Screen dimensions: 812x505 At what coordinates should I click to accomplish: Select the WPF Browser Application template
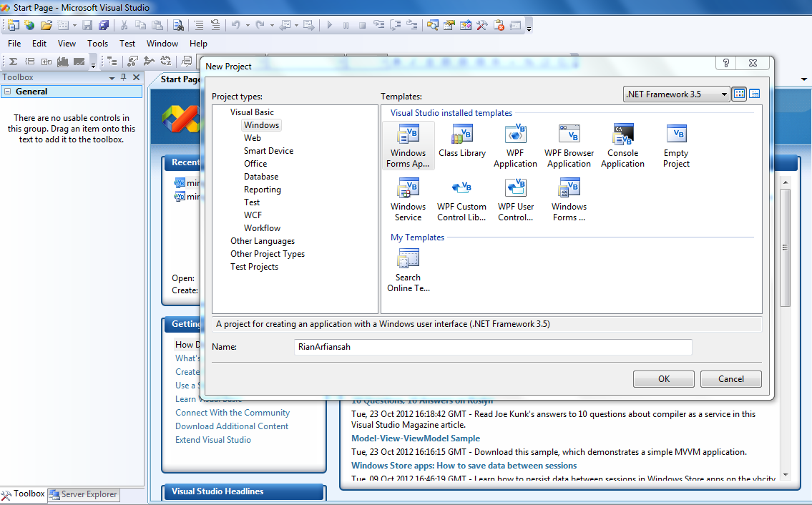click(569, 146)
